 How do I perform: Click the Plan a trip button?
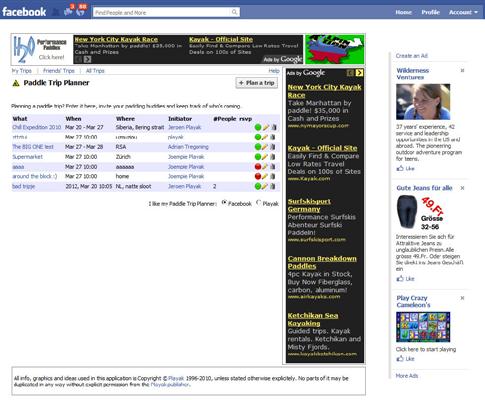257,83
